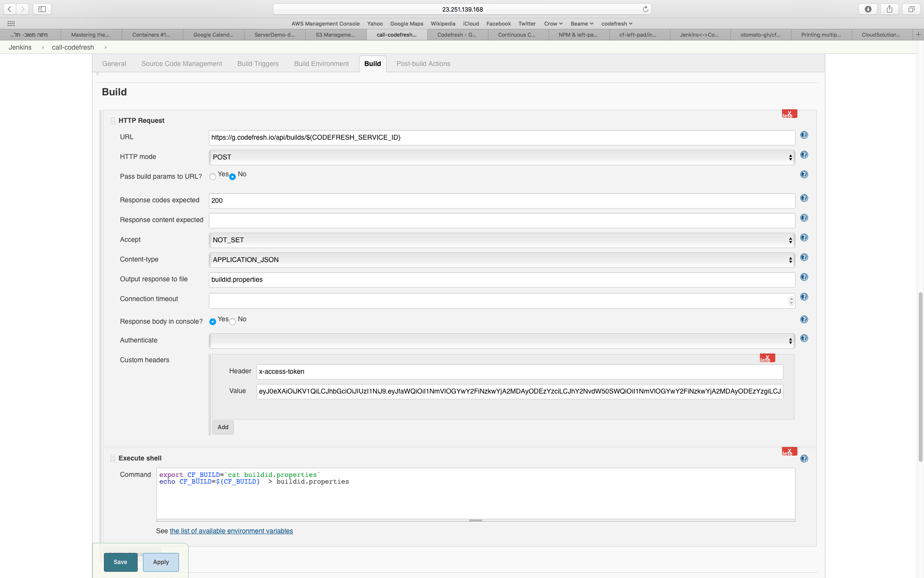The image size is (924, 578).
Task: Select No for Pass build params
Action: tap(232, 177)
